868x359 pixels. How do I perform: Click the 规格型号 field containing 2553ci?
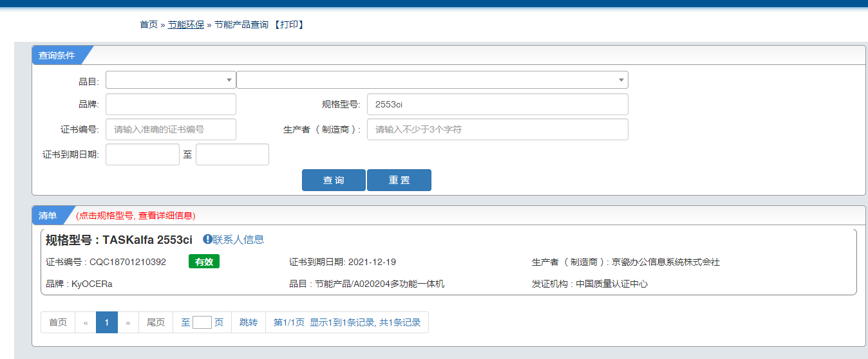pos(497,104)
